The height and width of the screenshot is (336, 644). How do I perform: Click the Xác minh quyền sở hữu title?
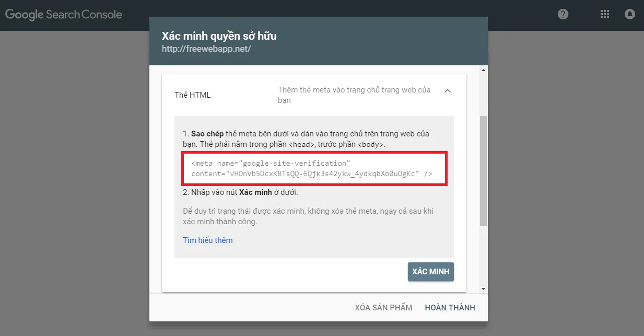[219, 36]
